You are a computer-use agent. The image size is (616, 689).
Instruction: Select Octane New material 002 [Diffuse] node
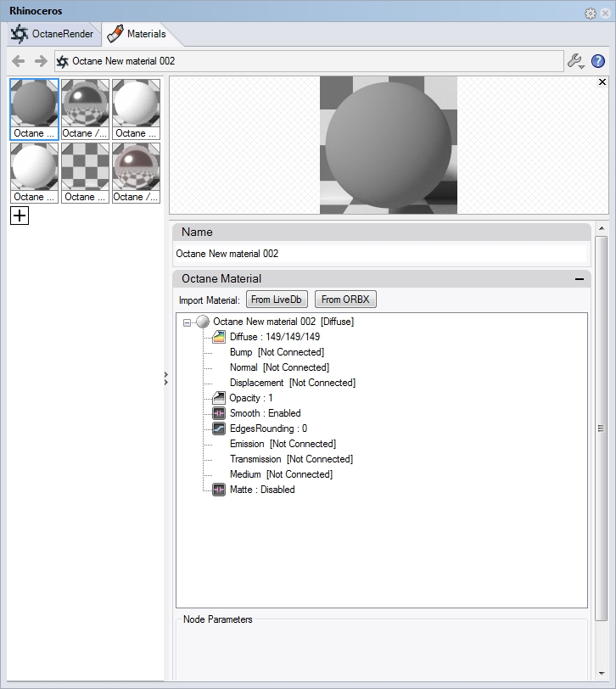(283, 322)
